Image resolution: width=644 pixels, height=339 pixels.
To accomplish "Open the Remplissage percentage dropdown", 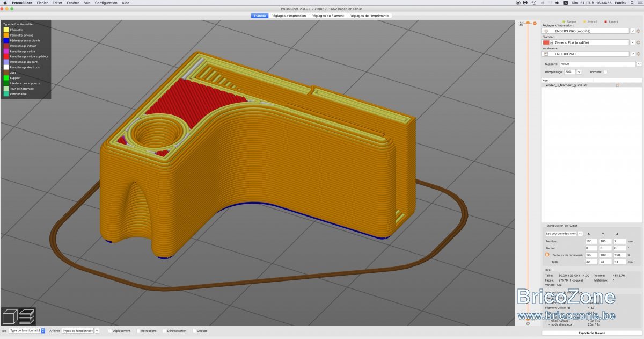I will tap(579, 71).
